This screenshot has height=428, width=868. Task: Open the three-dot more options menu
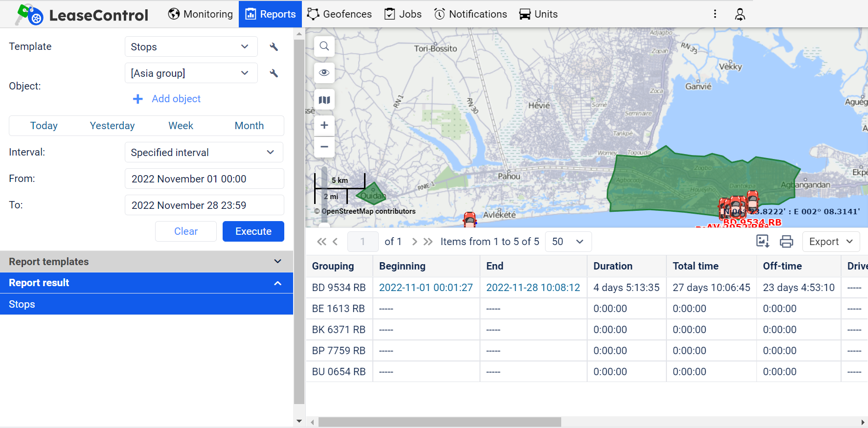coord(715,14)
